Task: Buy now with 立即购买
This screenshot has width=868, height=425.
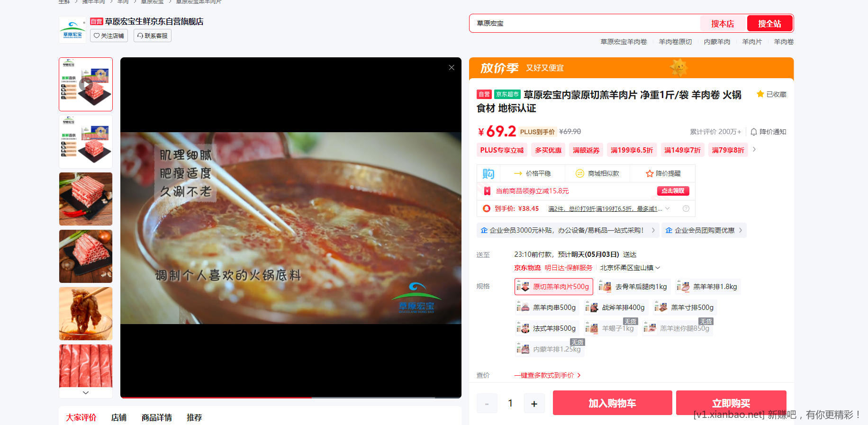Action: tap(731, 403)
